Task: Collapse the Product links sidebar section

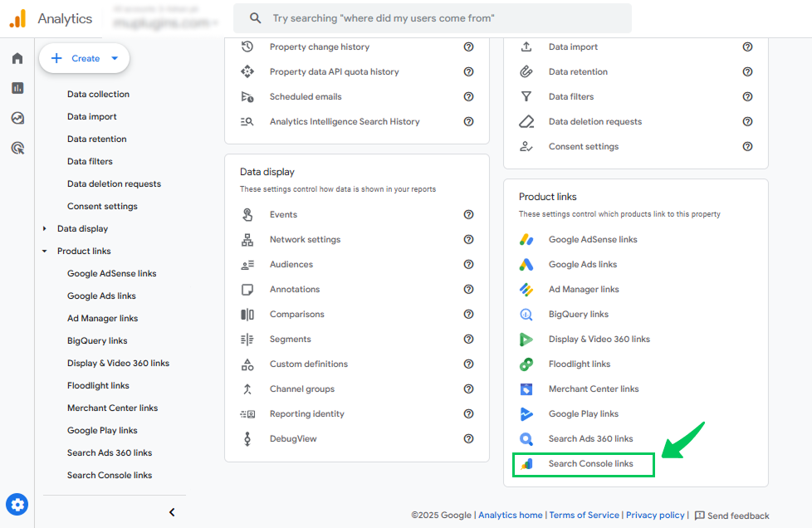Action: point(45,251)
